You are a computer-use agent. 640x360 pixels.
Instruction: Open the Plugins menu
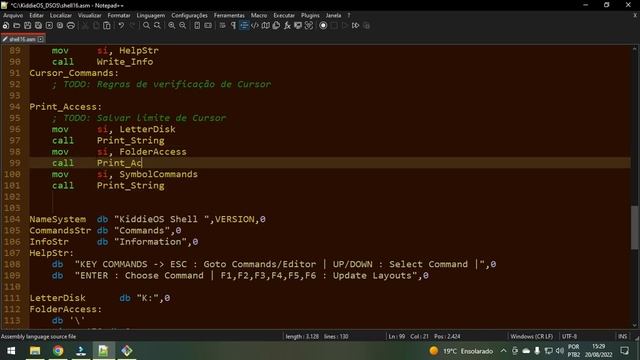click(x=310, y=15)
